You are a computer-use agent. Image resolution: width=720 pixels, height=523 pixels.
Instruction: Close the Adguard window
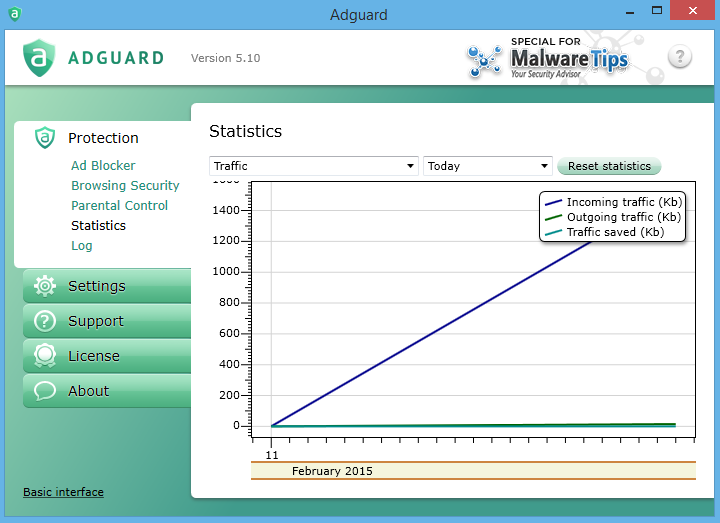(x=693, y=11)
